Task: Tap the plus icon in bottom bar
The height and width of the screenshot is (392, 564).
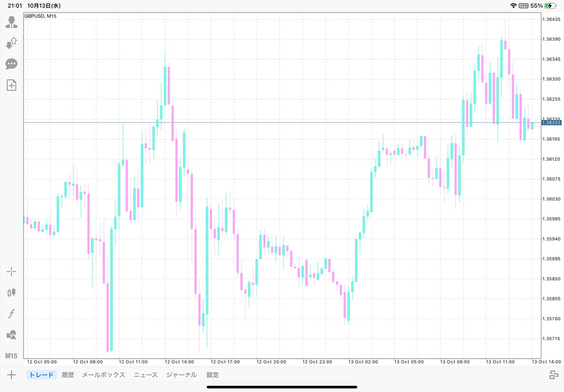Action: [12, 375]
